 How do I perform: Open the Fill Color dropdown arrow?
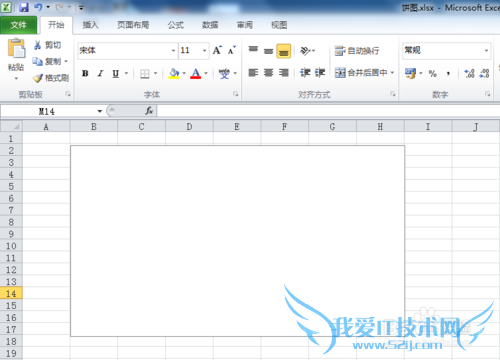(x=184, y=73)
